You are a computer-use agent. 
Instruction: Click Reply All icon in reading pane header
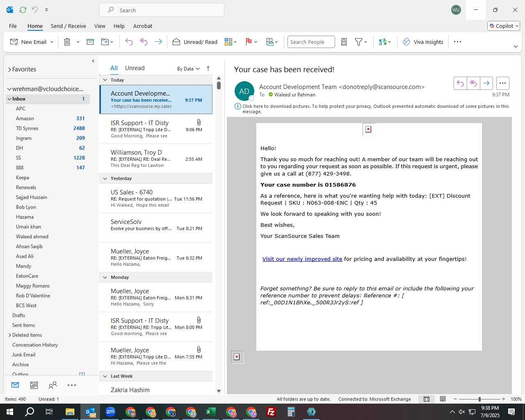(473, 83)
